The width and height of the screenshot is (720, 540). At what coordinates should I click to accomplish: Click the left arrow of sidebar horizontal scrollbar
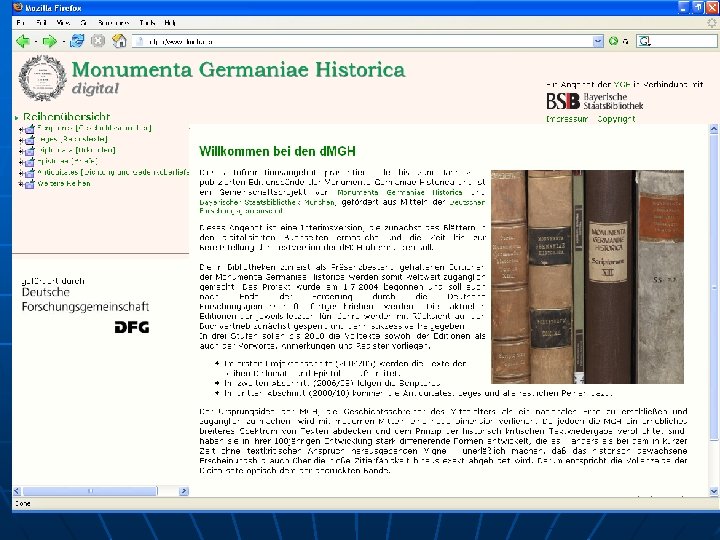coord(17,491)
